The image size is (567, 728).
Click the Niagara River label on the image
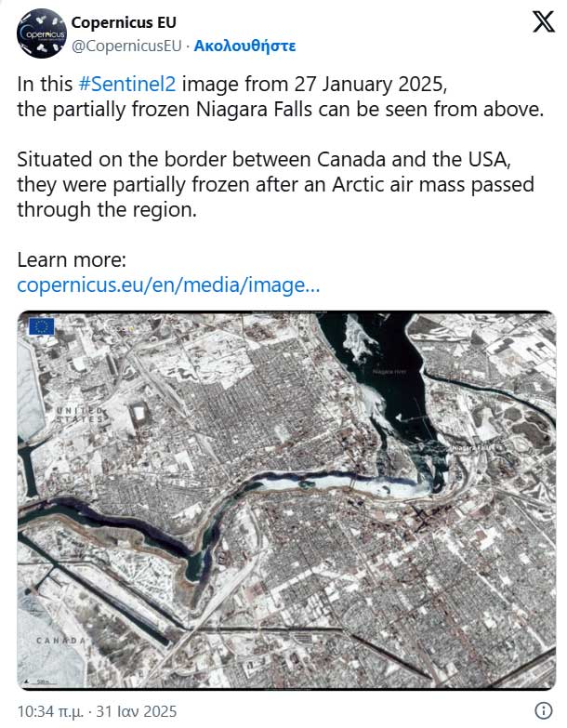click(x=390, y=370)
